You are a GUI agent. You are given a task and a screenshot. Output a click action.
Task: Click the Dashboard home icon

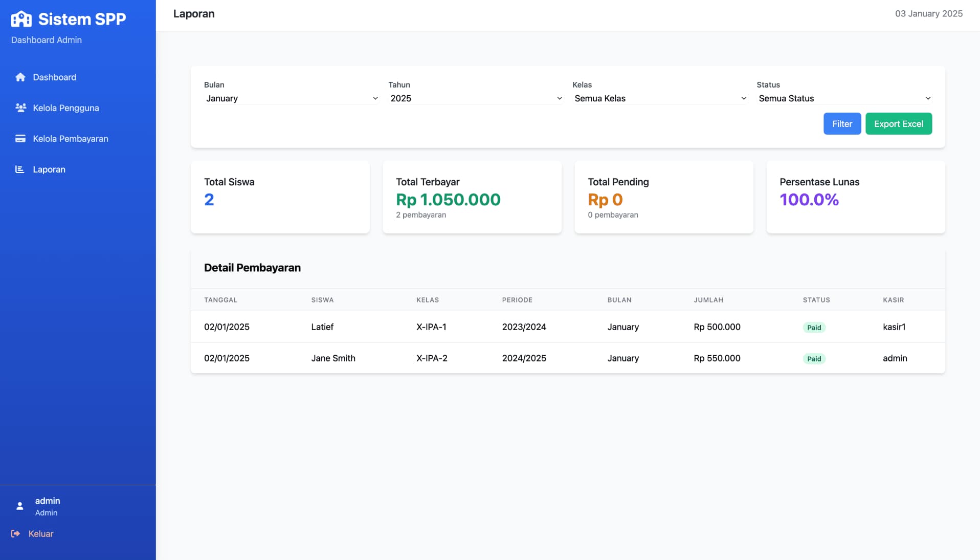[x=20, y=77]
